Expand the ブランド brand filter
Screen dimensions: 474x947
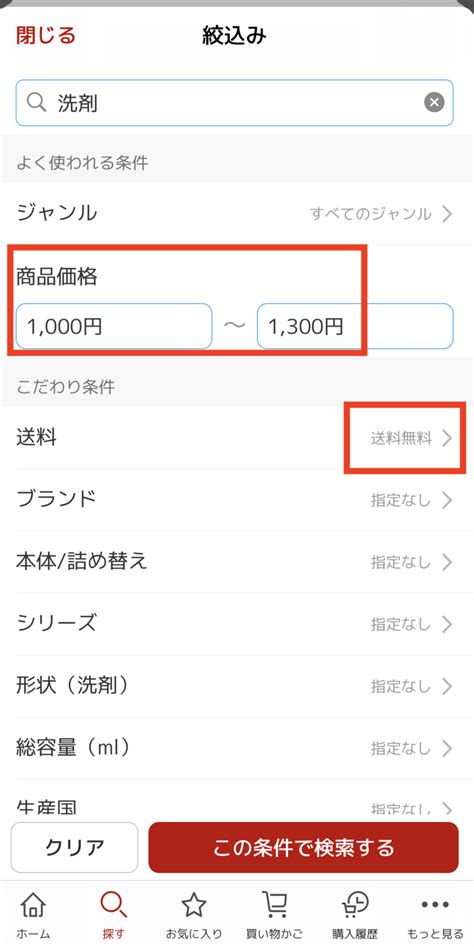pos(235,500)
